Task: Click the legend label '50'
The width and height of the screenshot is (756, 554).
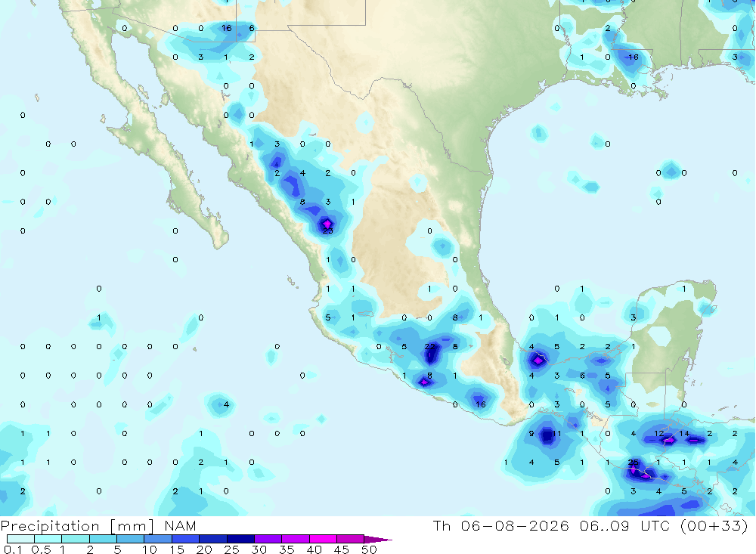Action: [369, 549]
